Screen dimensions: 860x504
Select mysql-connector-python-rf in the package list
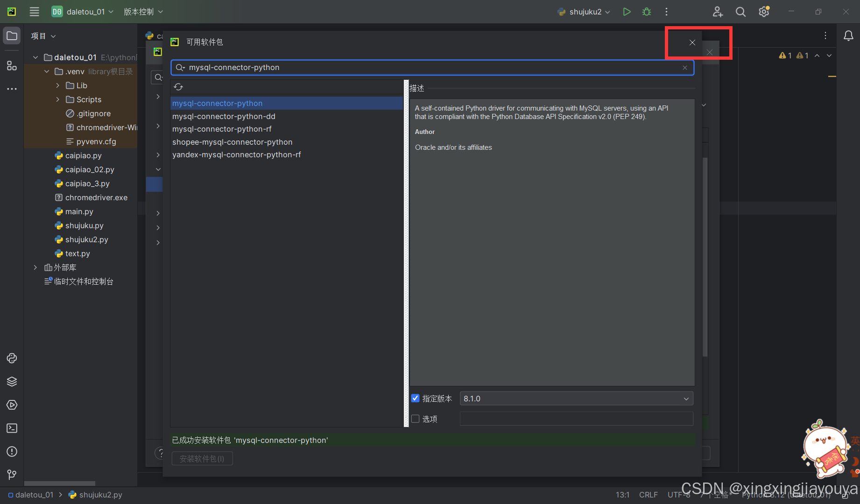tap(222, 129)
